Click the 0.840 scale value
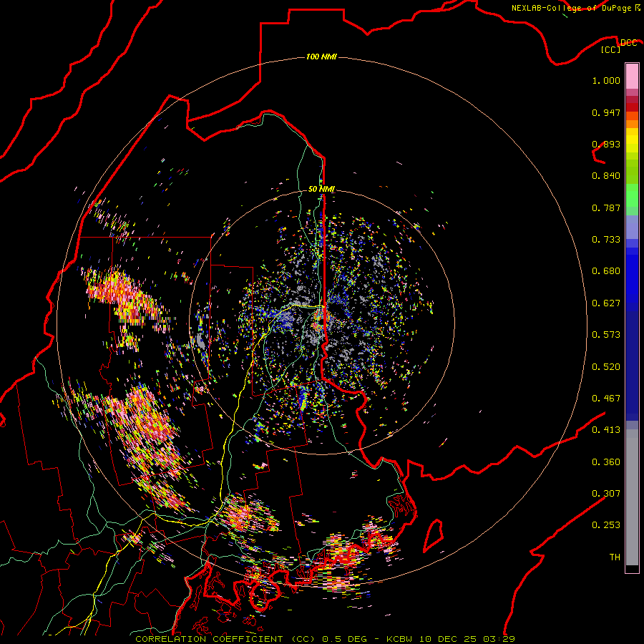 tap(606, 176)
